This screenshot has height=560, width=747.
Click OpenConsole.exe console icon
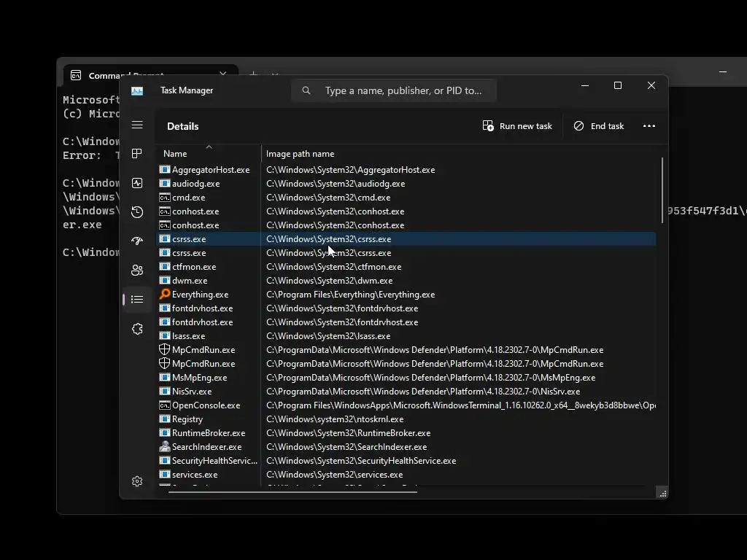(164, 405)
